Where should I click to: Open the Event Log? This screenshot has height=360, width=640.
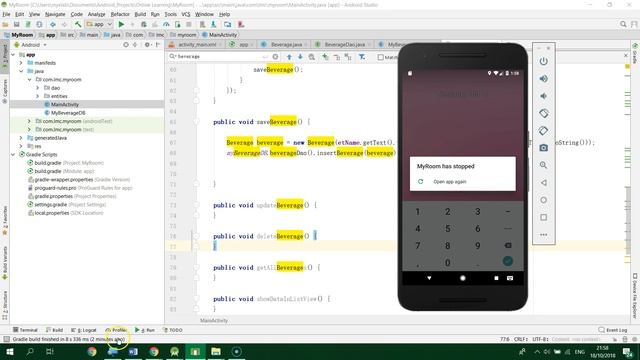tap(613, 330)
